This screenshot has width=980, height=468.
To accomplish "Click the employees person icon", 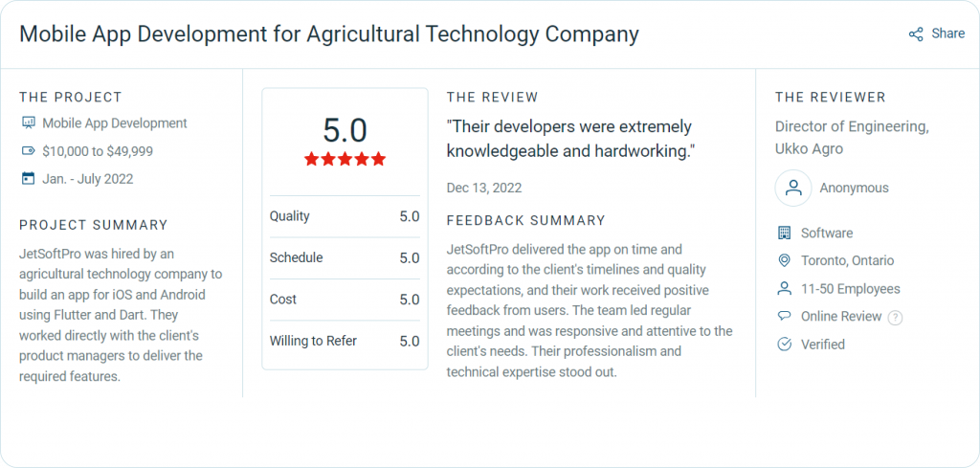I will pos(785,289).
